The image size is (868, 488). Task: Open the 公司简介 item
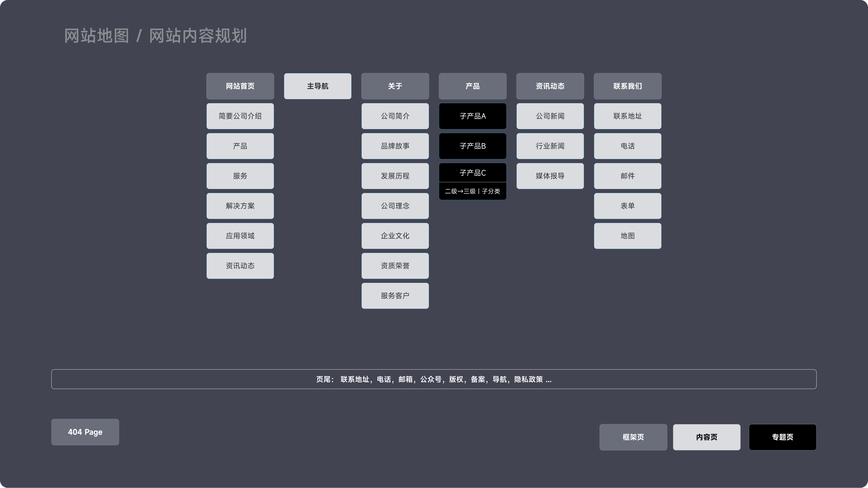tap(395, 116)
